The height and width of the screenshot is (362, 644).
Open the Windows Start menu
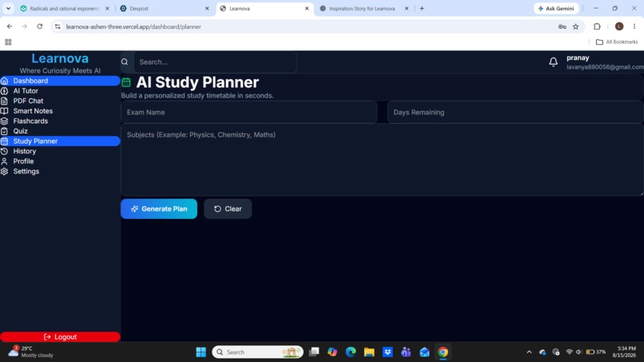[x=201, y=352]
